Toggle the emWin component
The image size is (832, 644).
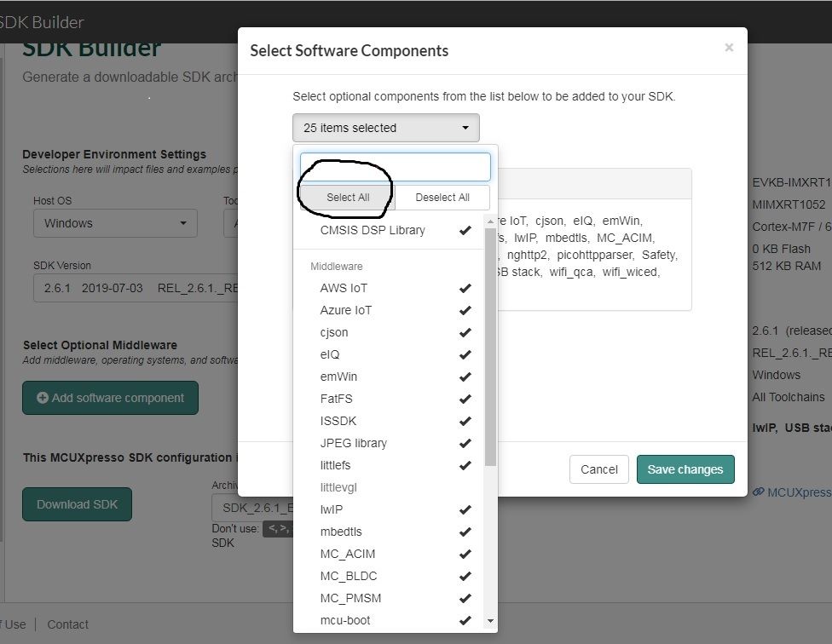tap(389, 377)
